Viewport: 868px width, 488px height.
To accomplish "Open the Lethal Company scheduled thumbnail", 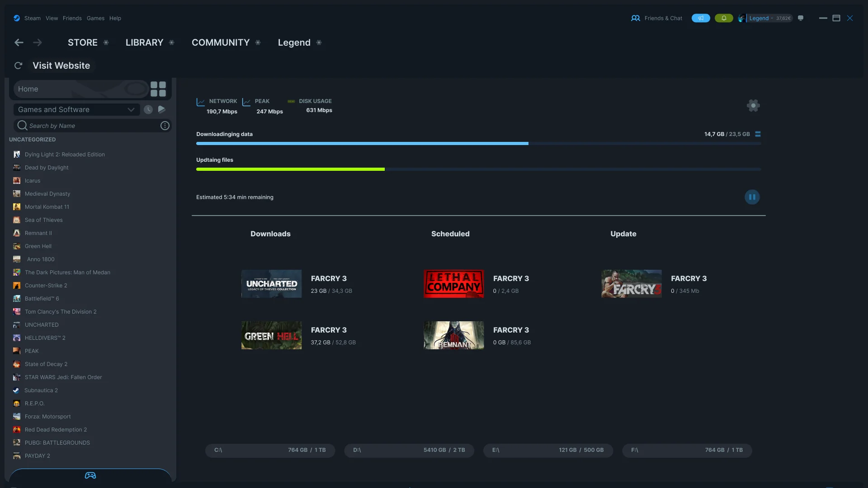I will click(x=453, y=284).
